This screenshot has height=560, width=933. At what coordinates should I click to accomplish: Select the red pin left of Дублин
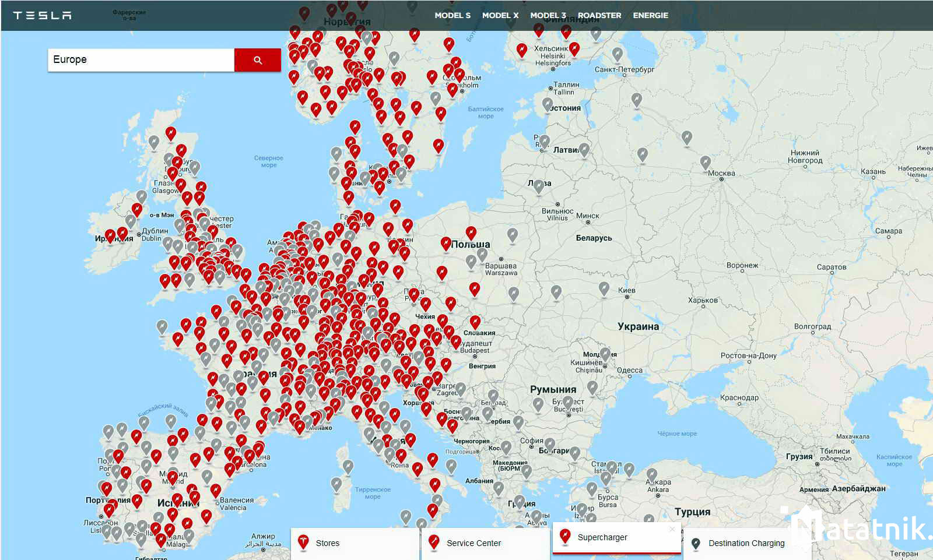pos(122,233)
